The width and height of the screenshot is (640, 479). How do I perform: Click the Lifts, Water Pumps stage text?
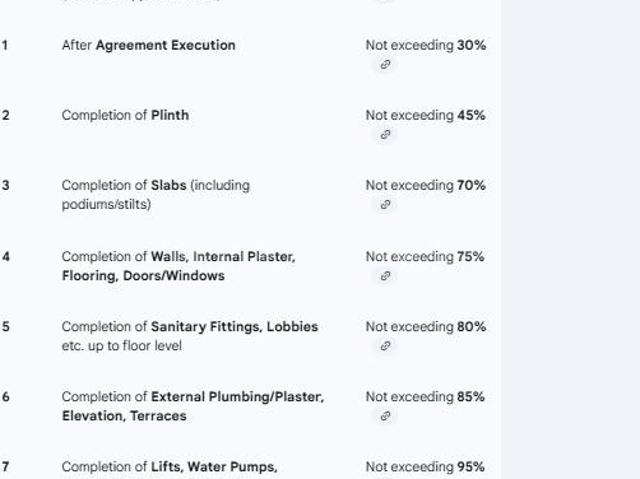click(169, 467)
